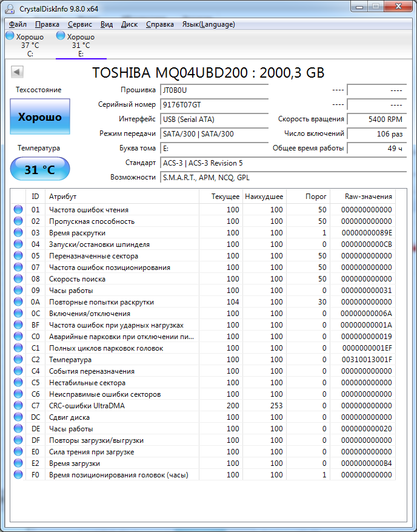Click status orb for События переназначения
Viewport: 417px width, 532px height.
18,371
